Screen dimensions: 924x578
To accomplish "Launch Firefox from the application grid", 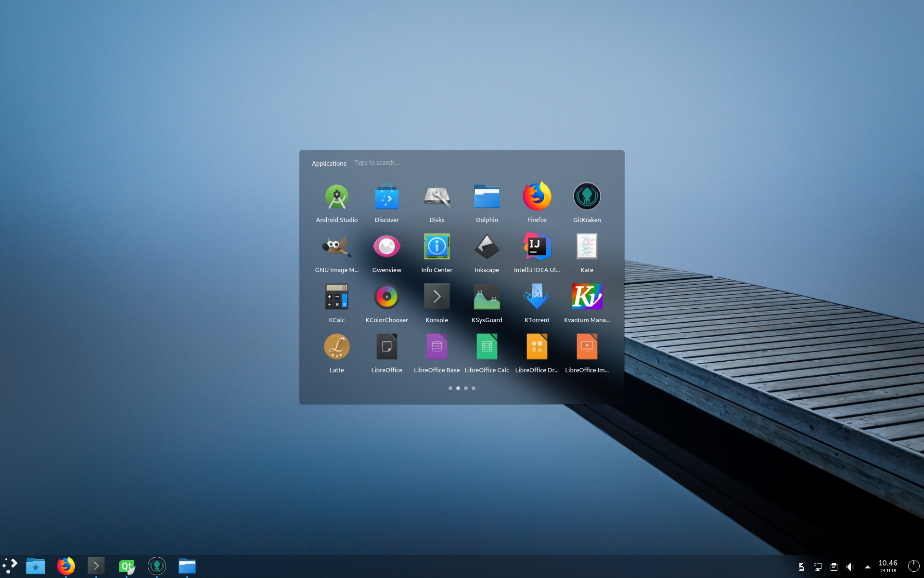I will click(537, 203).
